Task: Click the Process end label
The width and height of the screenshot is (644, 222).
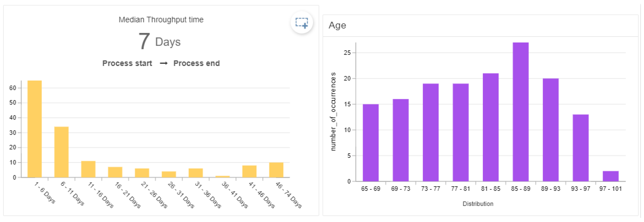Action: point(197,63)
